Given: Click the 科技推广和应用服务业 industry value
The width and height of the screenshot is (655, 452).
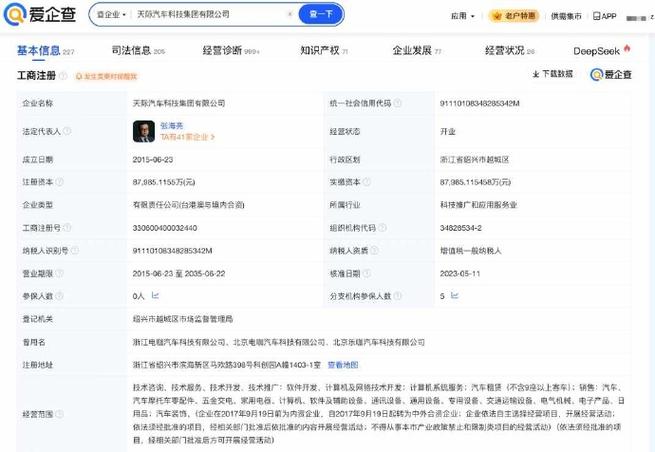Looking at the screenshot, I should (478, 205).
